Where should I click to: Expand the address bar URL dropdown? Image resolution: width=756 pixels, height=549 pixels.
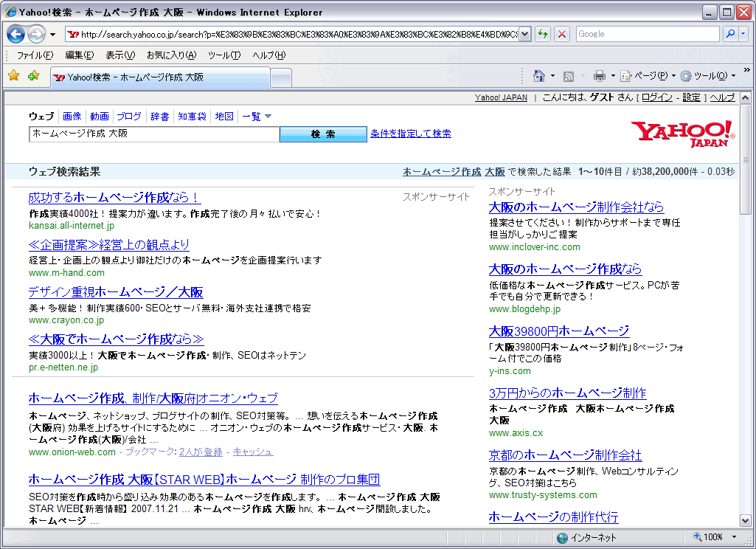click(x=524, y=34)
